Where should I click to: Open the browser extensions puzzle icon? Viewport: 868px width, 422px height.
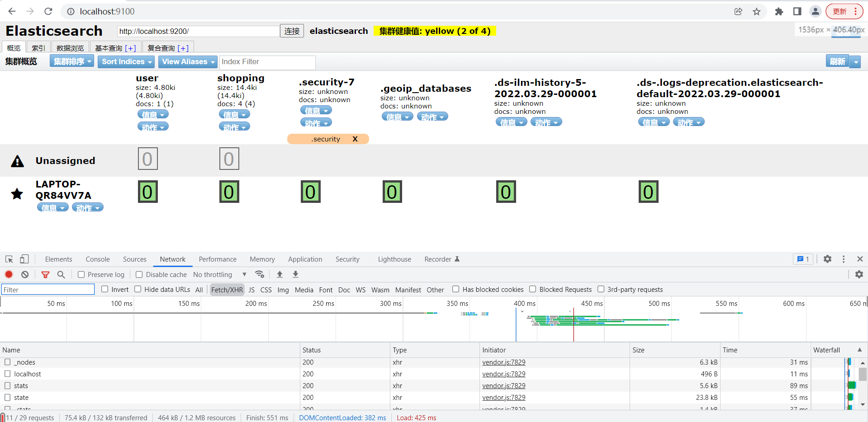(x=779, y=12)
